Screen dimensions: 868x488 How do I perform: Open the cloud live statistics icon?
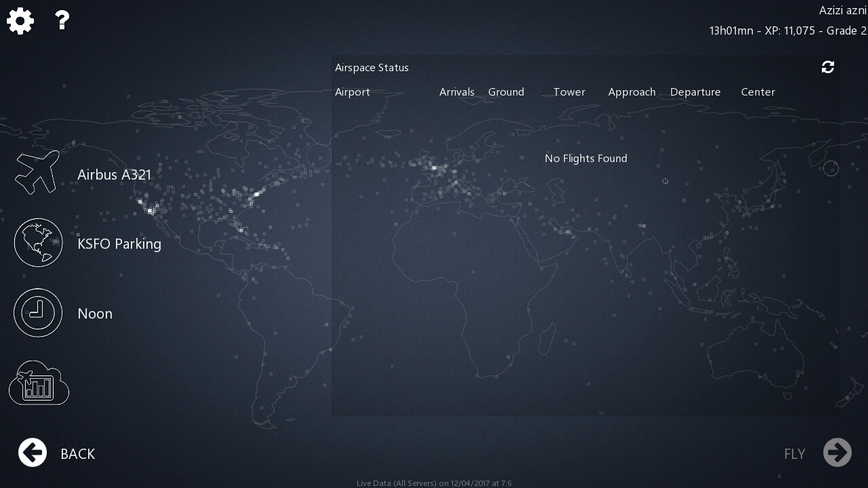click(39, 383)
